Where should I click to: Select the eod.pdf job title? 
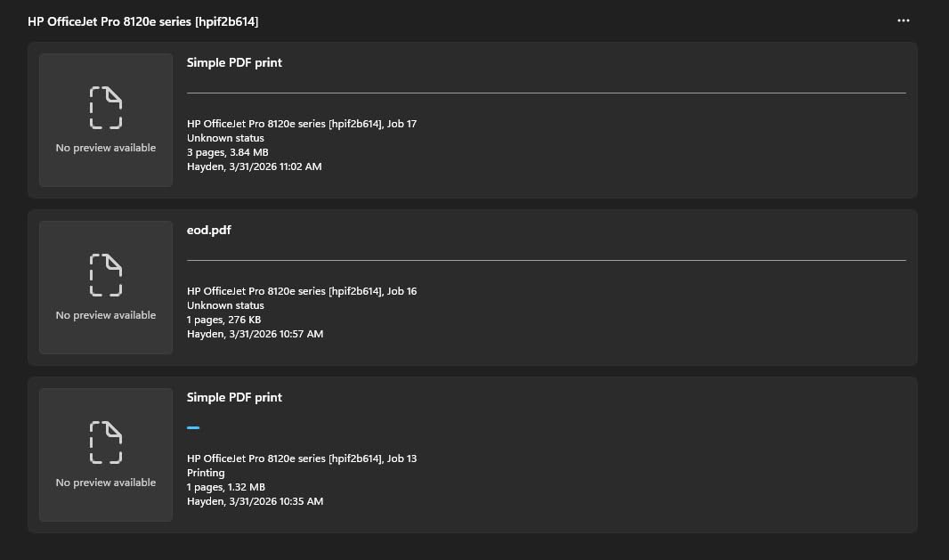click(x=209, y=231)
